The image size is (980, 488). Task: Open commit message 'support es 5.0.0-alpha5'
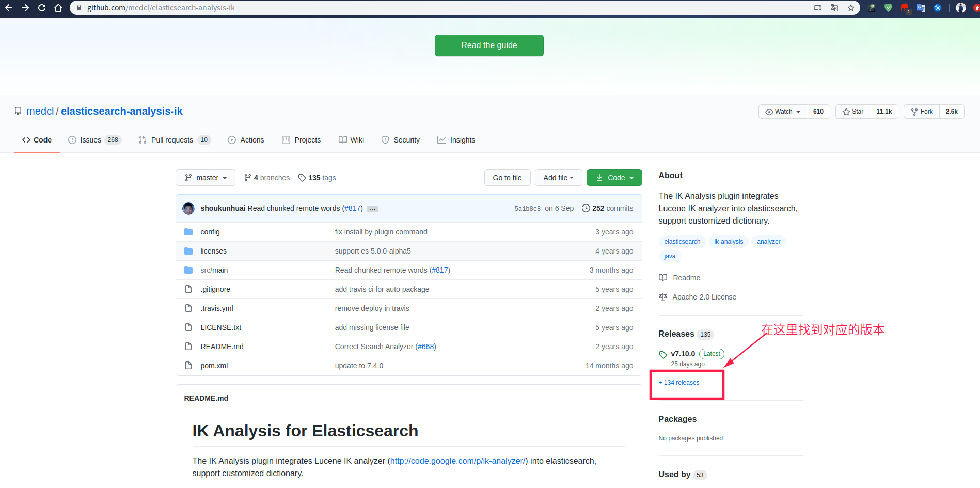[x=373, y=251]
